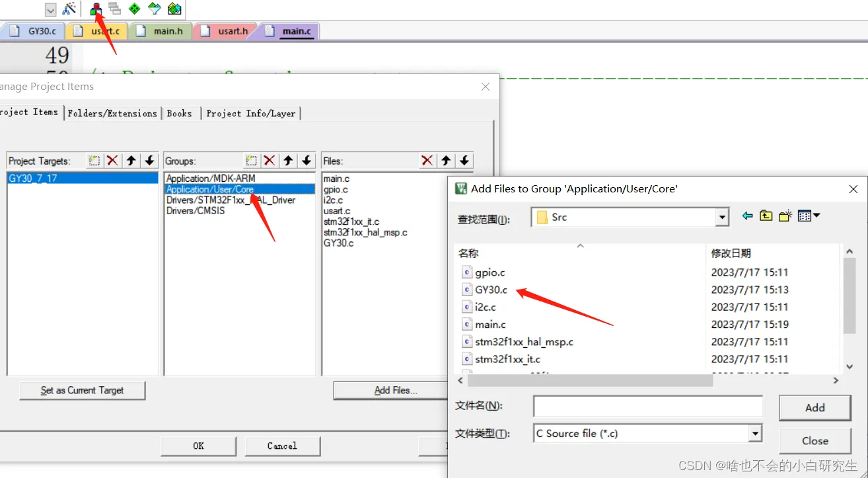
Task: Delete selected file with red X in Files
Action: [x=427, y=161]
